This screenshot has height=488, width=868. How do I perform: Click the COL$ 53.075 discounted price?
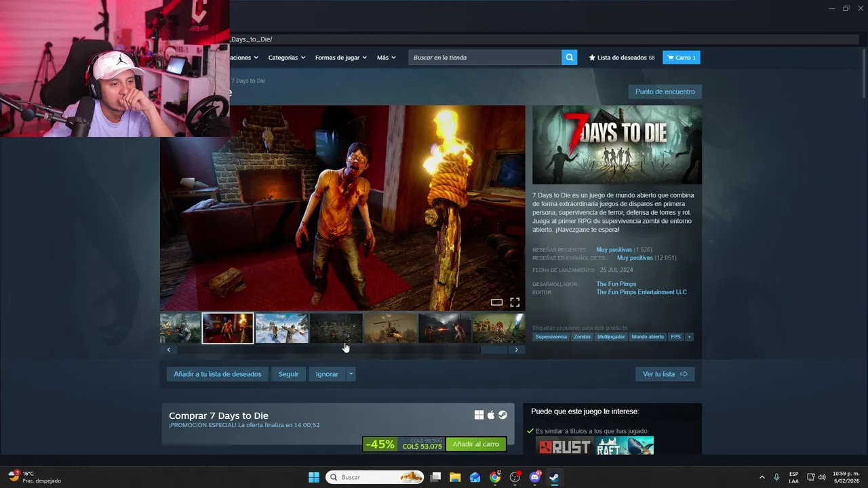[x=422, y=447]
